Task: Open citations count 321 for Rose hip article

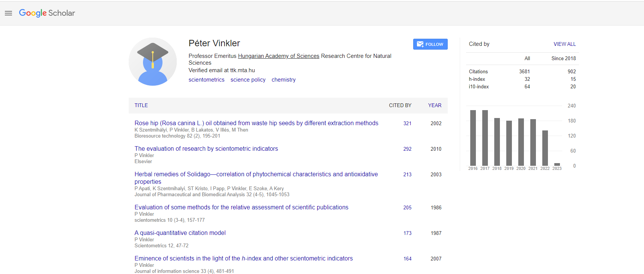Action: click(407, 123)
